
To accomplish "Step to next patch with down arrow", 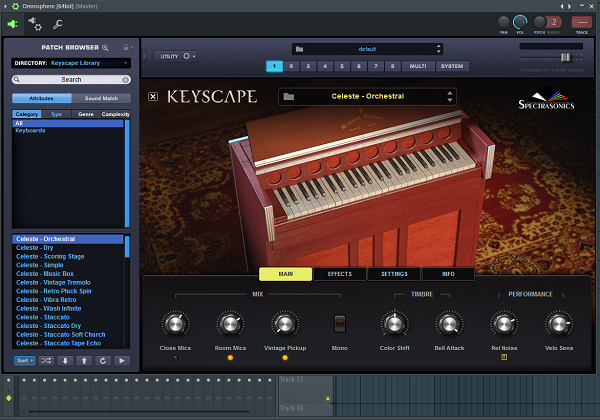I will tap(65, 360).
